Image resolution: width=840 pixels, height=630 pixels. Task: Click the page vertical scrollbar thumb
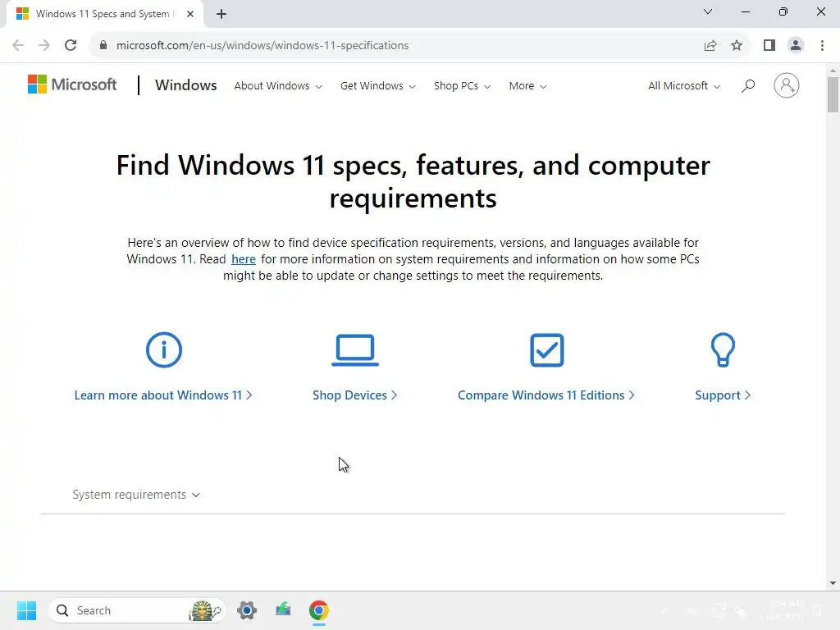tap(833, 94)
